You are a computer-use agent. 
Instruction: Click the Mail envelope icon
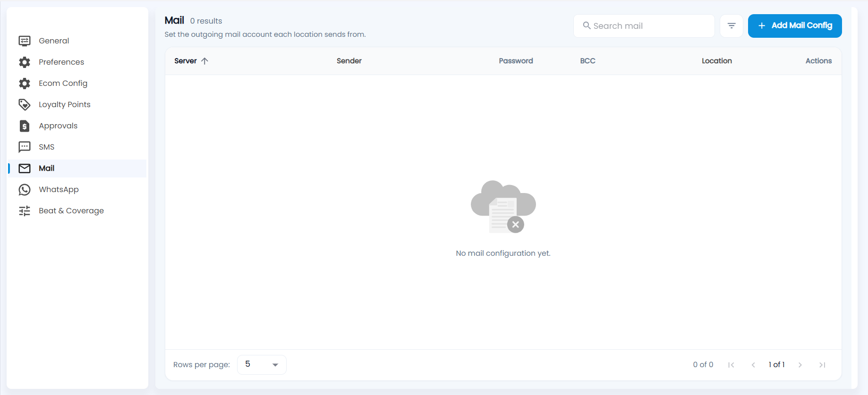click(25, 168)
